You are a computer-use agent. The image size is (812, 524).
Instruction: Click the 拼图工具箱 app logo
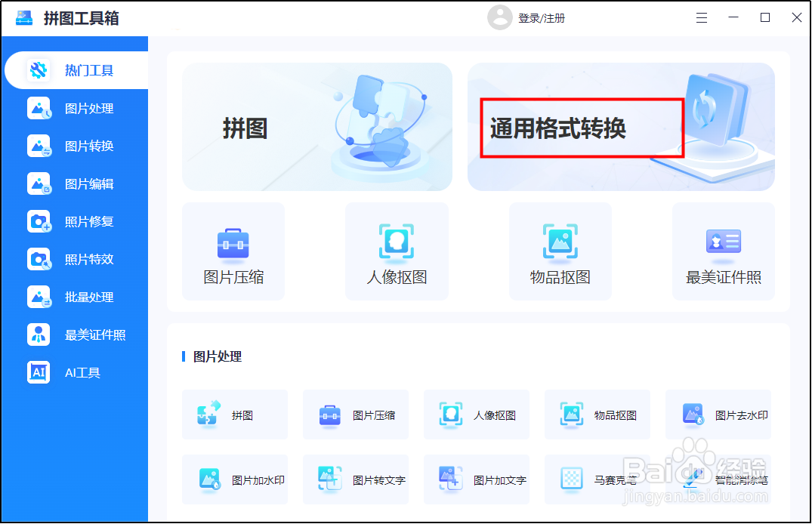24,18
